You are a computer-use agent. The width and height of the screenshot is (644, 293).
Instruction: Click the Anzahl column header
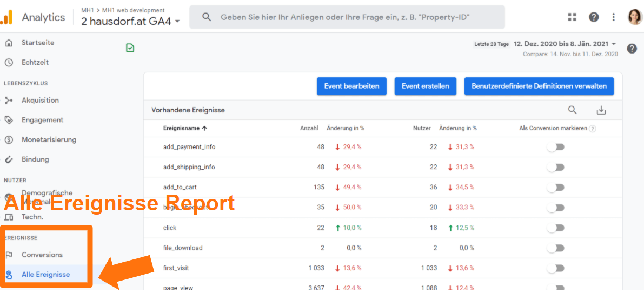tap(309, 128)
